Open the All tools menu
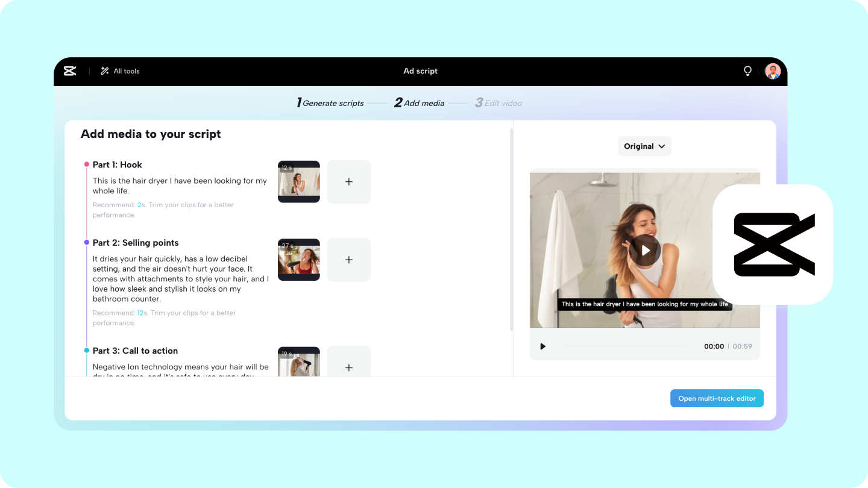The image size is (868, 488). point(120,71)
